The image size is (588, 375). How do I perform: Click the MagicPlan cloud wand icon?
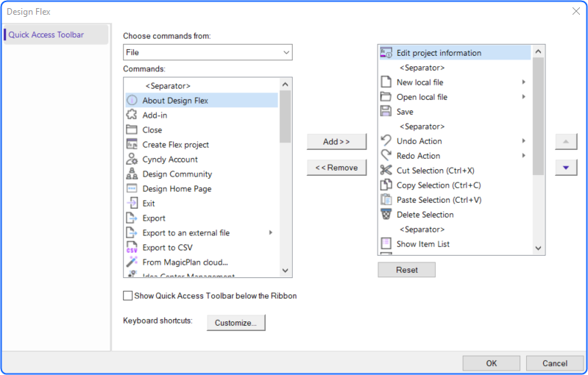pyautogui.click(x=132, y=262)
